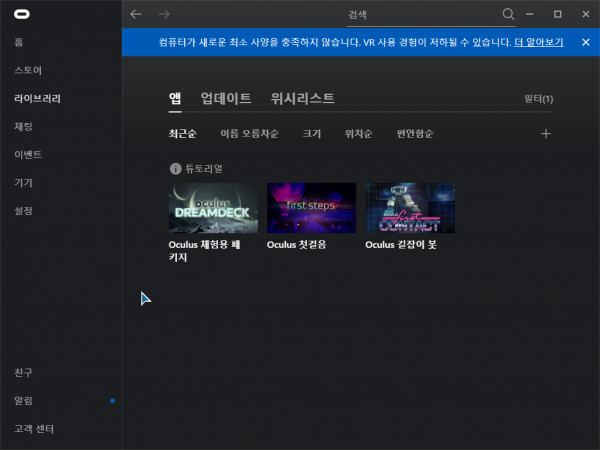Sort by 이름 오름차순
This screenshot has width=600, height=450.
(249, 134)
